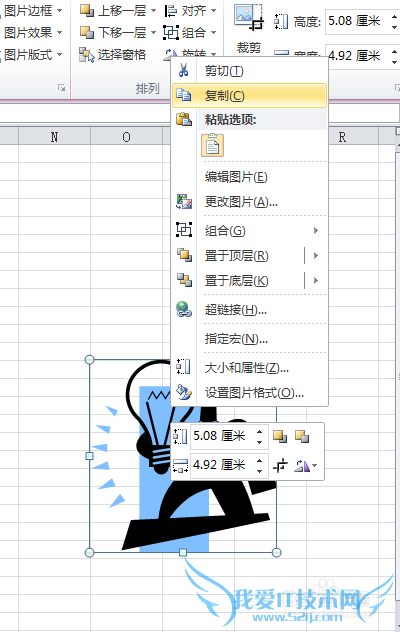Click the Format Picture icon

coord(184,392)
